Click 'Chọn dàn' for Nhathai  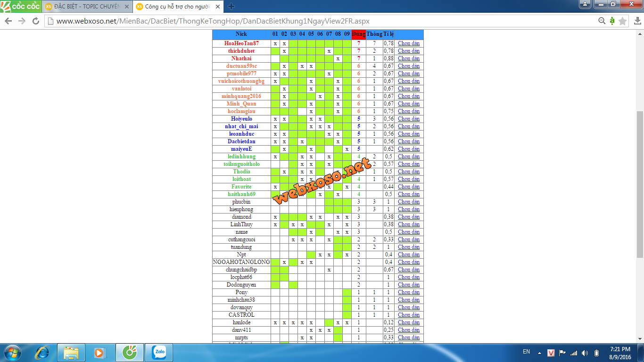pyautogui.click(x=409, y=58)
